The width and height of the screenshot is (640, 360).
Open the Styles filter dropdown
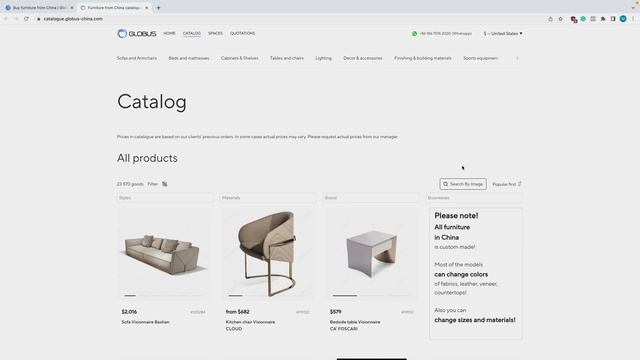click(165, 198)
